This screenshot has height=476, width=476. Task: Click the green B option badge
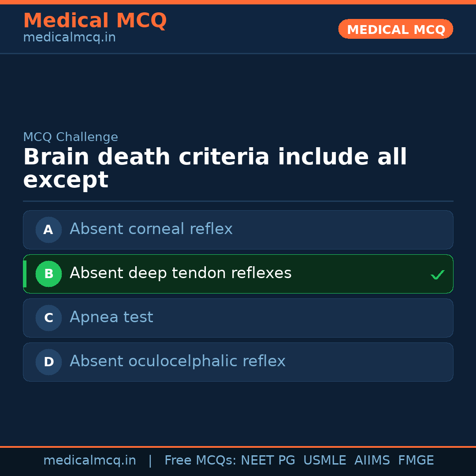[48, 274]
